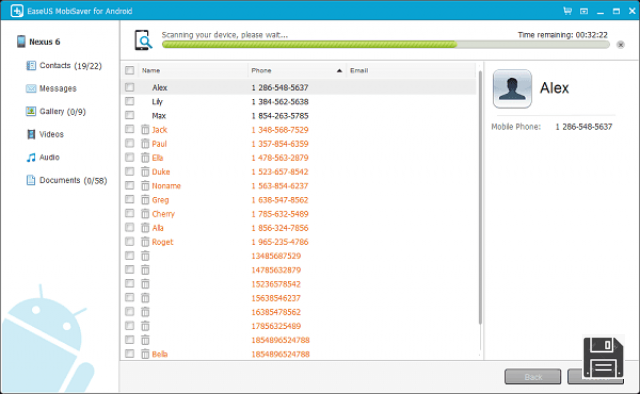Viewport: 640px width, 394px height.
Task: Open the Documents (0/58) category
Action: (x=67, y=180)
